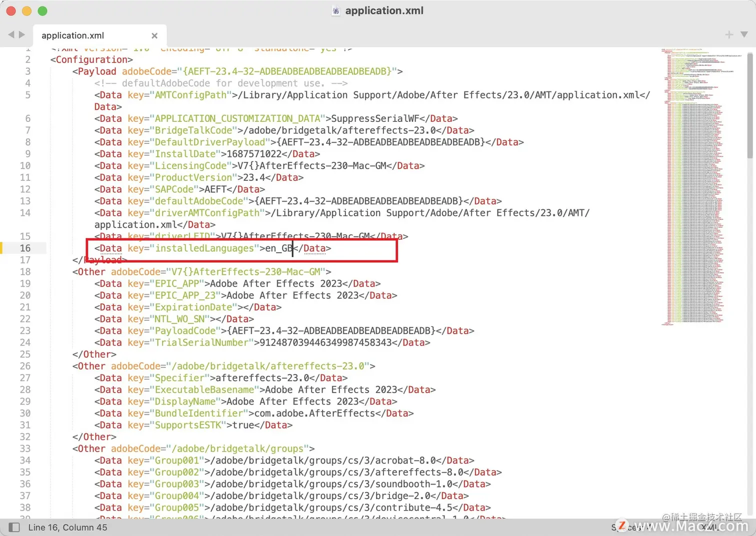
Task: Go forward with the right navigation arrow
Action: pos(22,35)
